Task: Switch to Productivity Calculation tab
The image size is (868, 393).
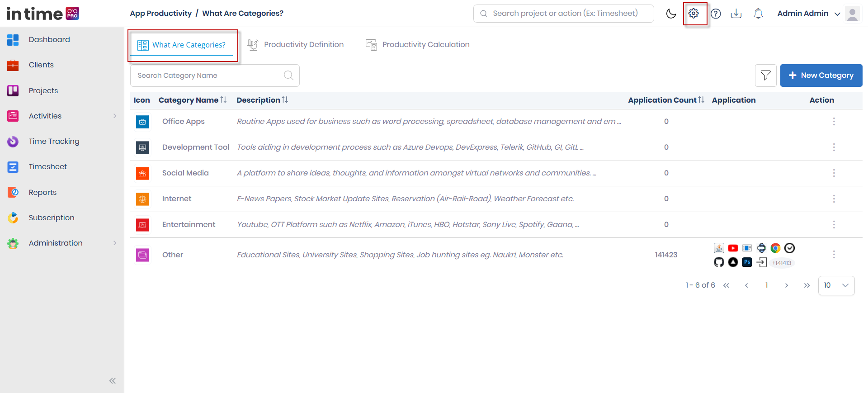Action: (417, 45)
